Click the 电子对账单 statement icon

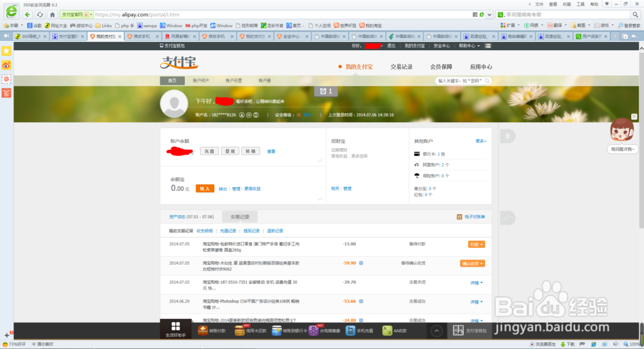[460, 217]
